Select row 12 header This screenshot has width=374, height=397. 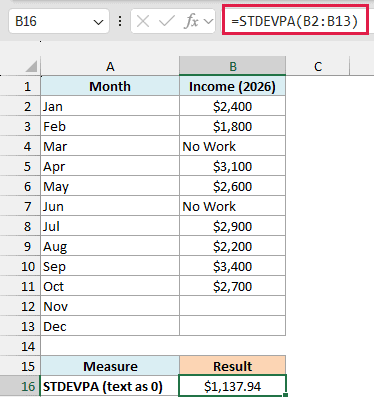click(20, 306)
